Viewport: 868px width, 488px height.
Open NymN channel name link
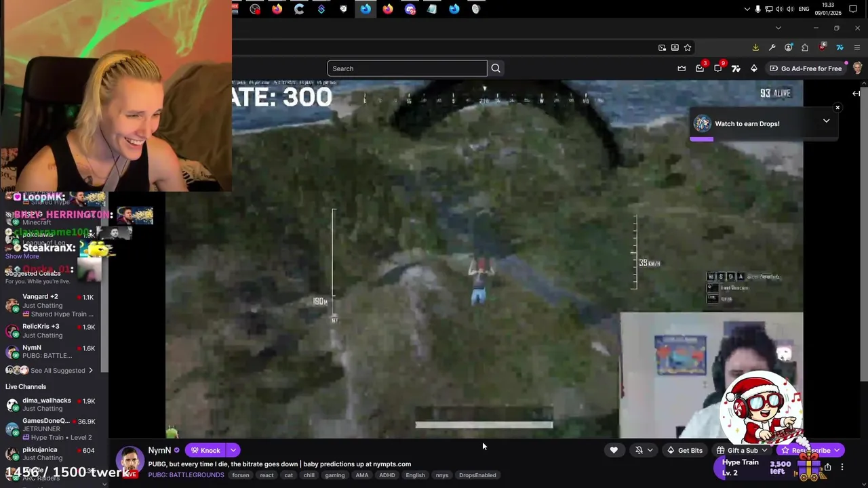click(x=159, y=450)
